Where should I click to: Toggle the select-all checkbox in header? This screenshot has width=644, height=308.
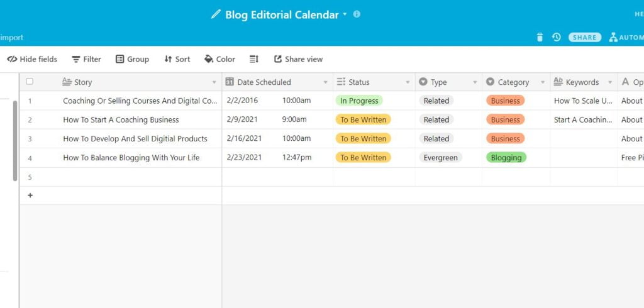pos(30,82)
